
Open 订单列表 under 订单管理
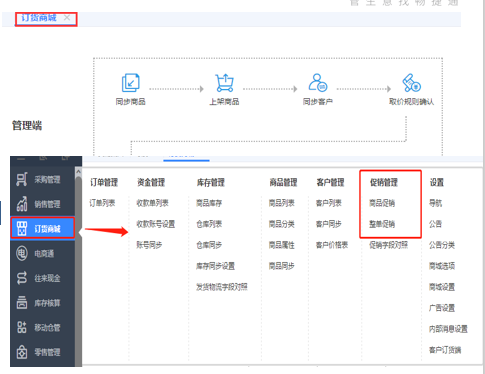click(x=102, y=203)
